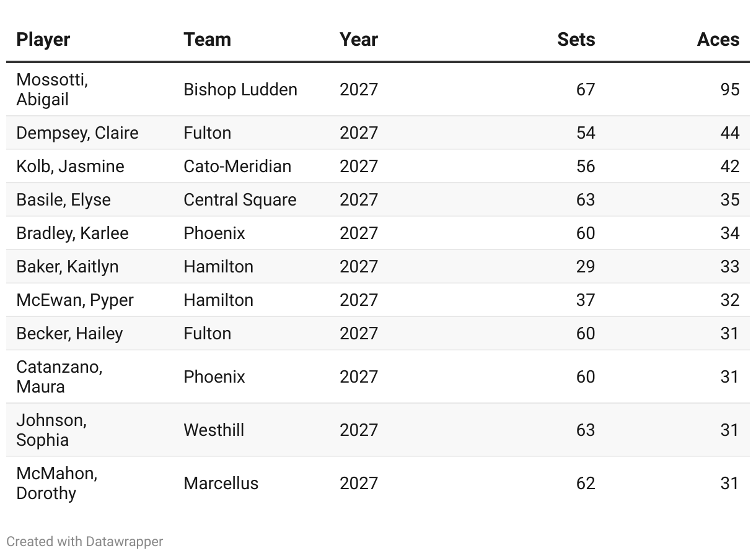Select the Bradley, Karlee player cell
This screenshot has height=556, width=756.
pyautogui.click(x=72, y=233)
